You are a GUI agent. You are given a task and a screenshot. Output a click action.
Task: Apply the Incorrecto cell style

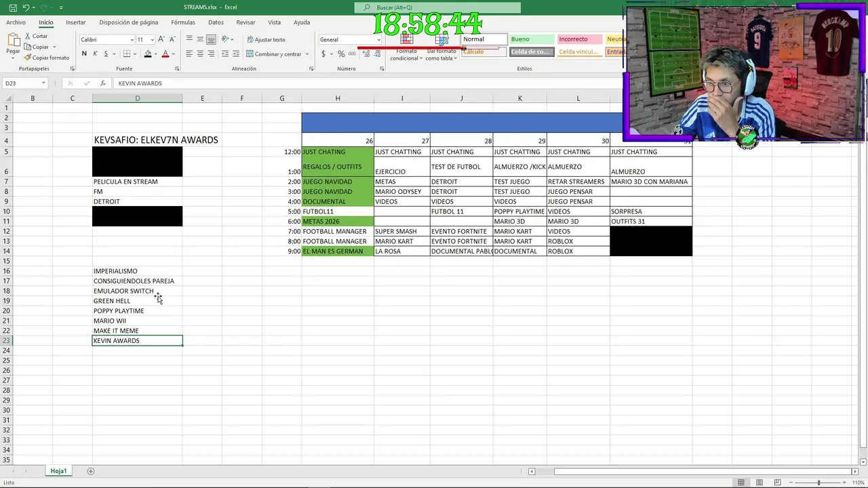click(578, 39)
